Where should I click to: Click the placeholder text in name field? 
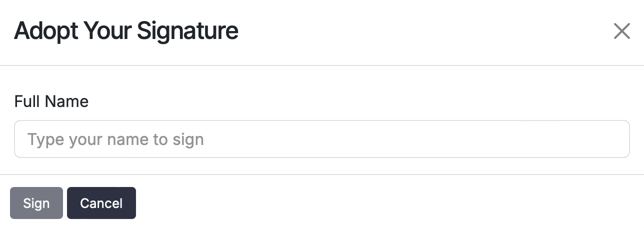[x=115, y=139]
